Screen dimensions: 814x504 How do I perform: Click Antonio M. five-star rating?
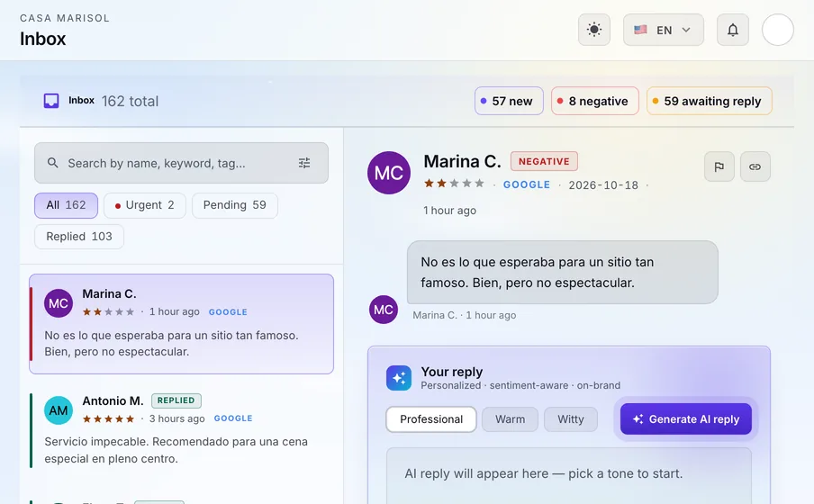pyautogui.click(x=108, y=418)
